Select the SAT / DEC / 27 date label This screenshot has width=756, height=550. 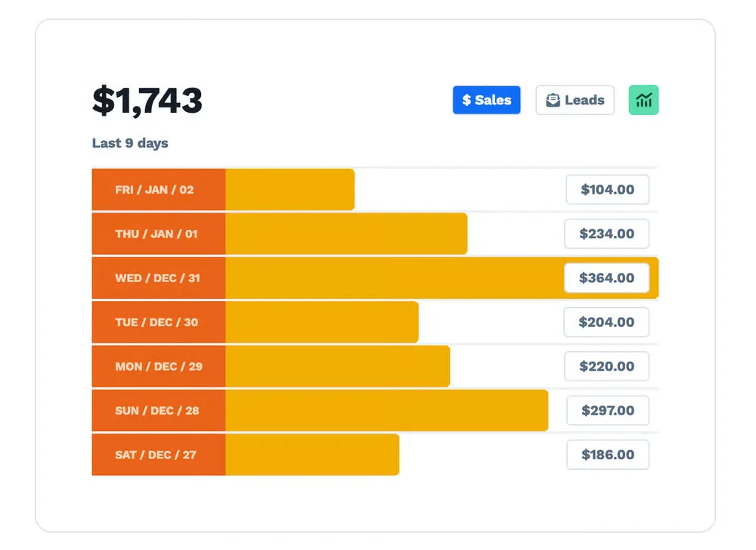(x=156, y=455)
